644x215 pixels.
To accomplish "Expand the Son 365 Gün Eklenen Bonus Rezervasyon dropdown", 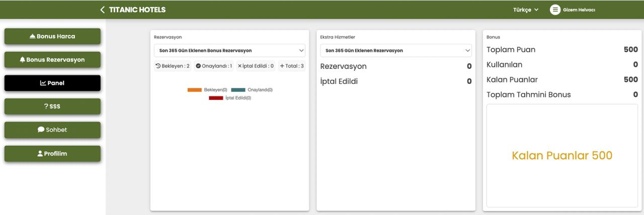I will coord(229,50).
